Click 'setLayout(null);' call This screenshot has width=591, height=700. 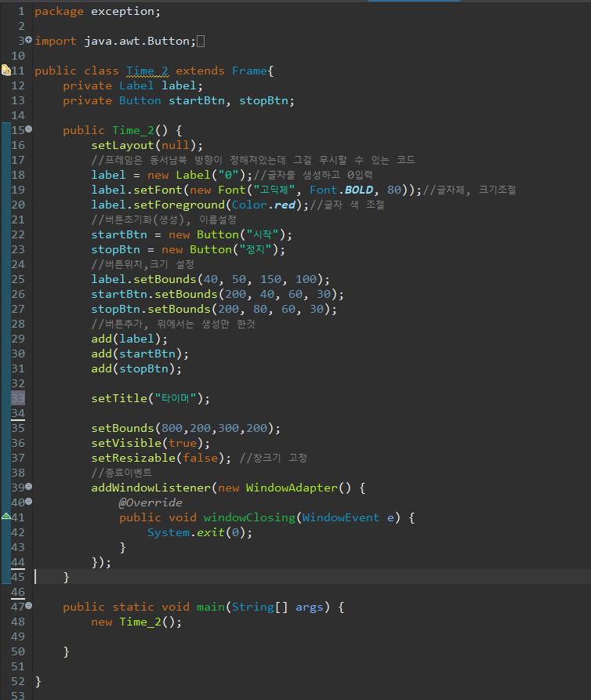147,146
